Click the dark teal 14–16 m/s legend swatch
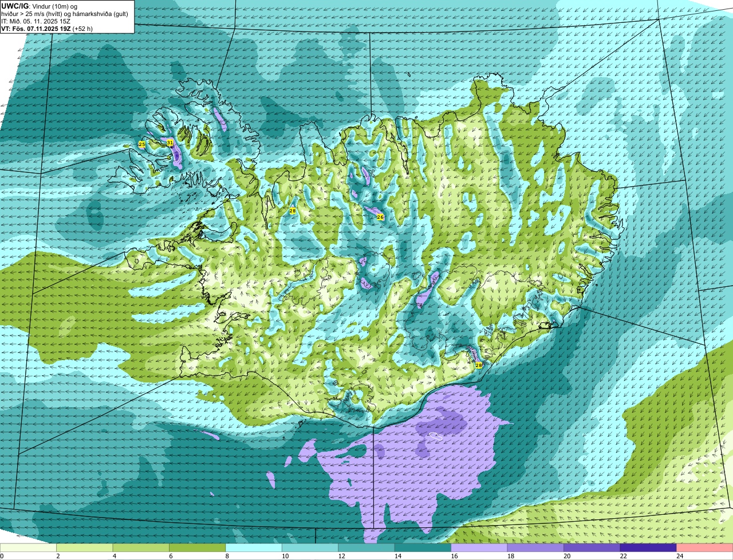This screenshot has width=733, height=560. [x=423, y=548]
